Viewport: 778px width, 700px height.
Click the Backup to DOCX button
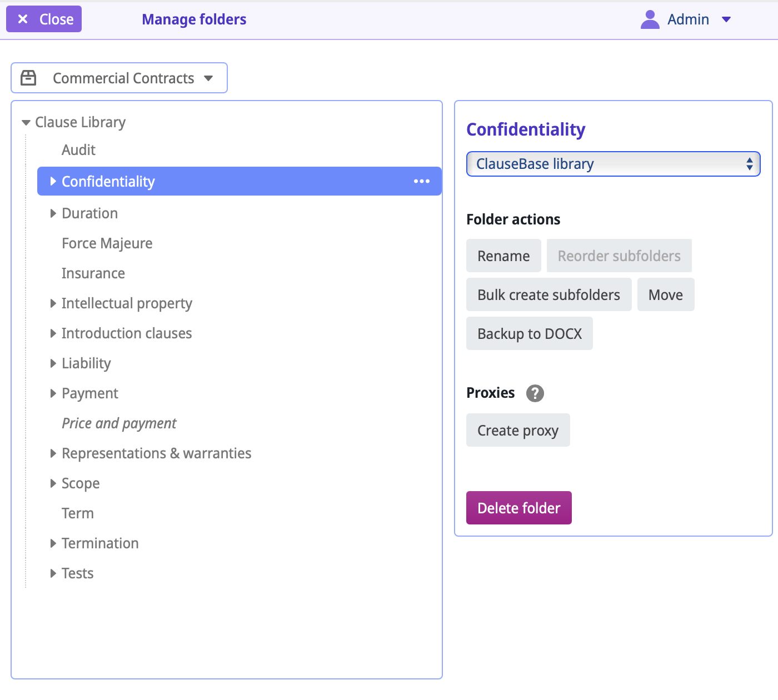(529, 334)
